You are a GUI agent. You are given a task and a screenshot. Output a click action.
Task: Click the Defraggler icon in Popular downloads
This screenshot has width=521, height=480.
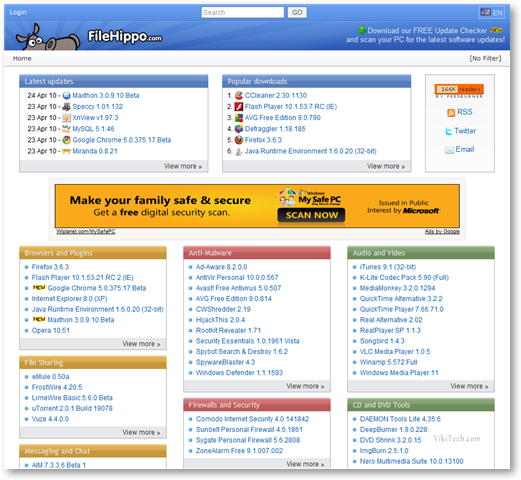click(x=239, y=129)
